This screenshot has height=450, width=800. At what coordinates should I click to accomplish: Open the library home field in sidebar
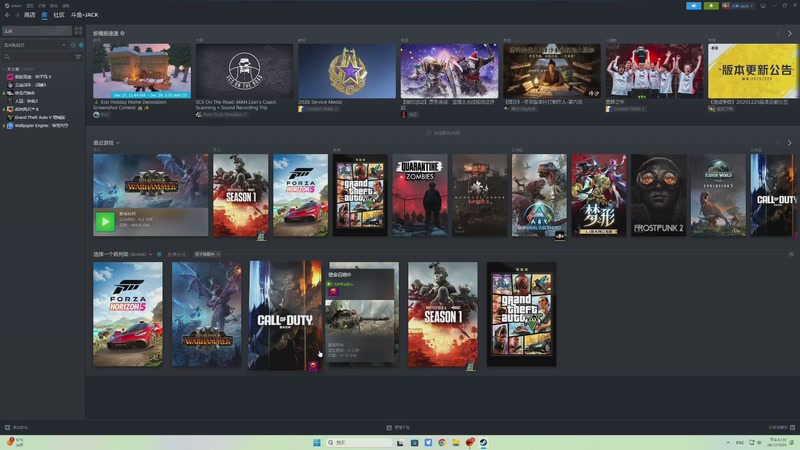37,31
